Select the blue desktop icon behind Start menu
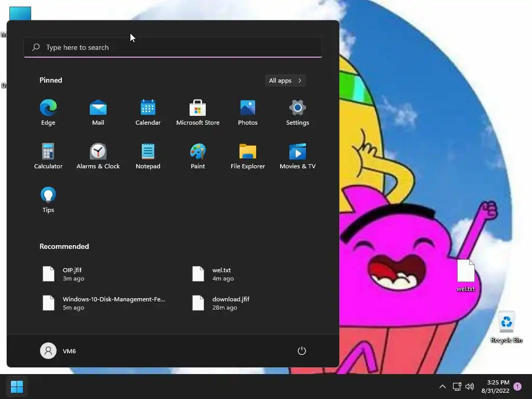Viewport: 532px width, 399px height. [20, 13]
